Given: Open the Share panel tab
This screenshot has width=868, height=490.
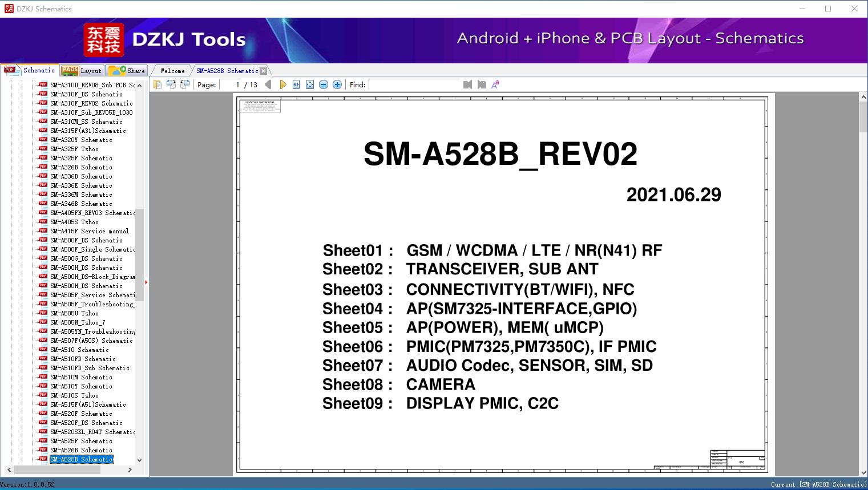Looking at the screenshot, I should click(127, 71).
